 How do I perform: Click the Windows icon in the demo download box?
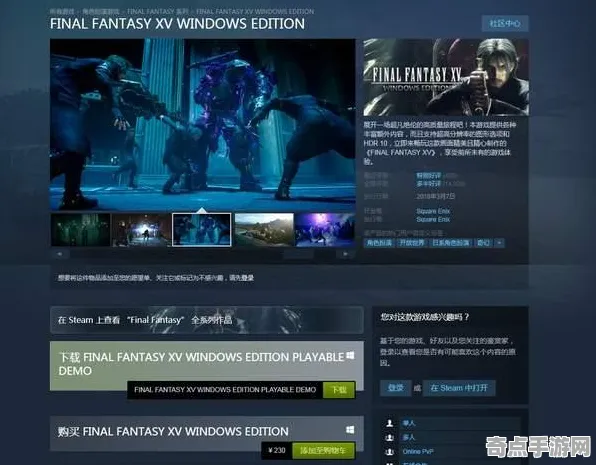pyautogui.click(x=350, y=355)
